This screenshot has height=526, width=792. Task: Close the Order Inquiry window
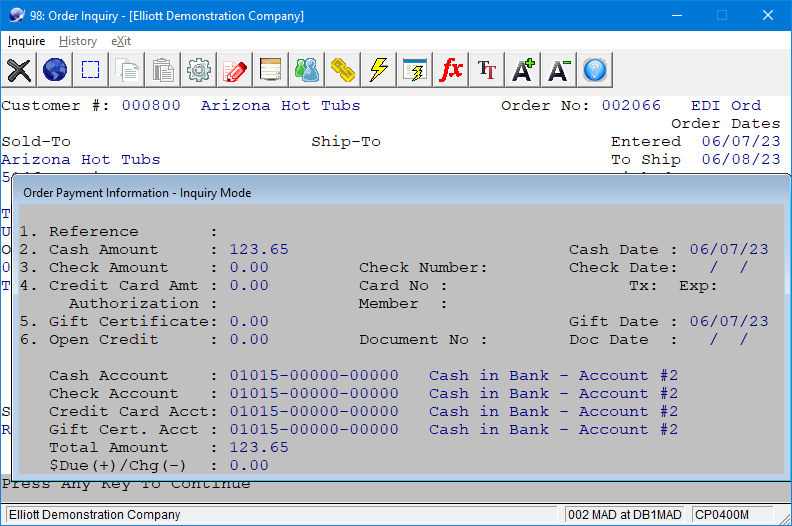[x=768, y=15]
